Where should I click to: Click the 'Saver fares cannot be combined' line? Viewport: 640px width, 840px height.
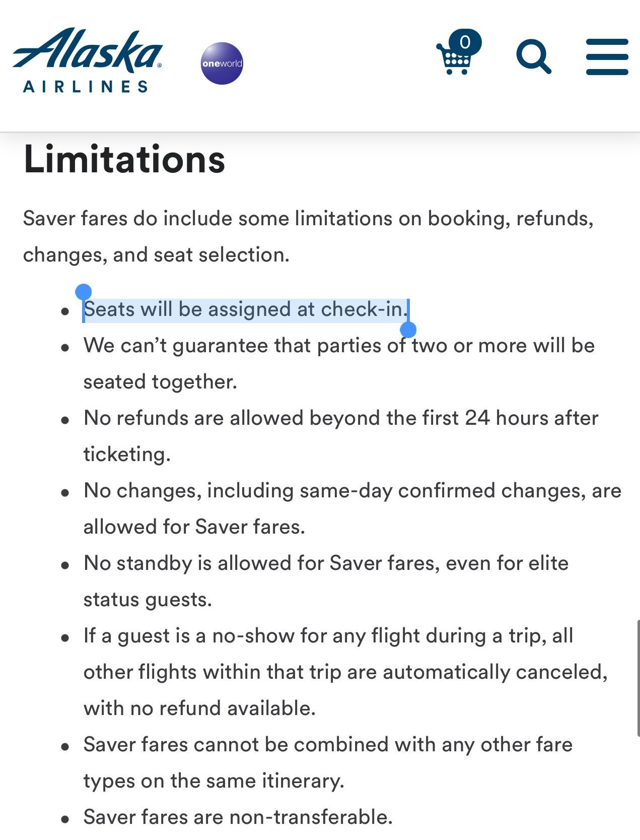[x=328, y=745]
